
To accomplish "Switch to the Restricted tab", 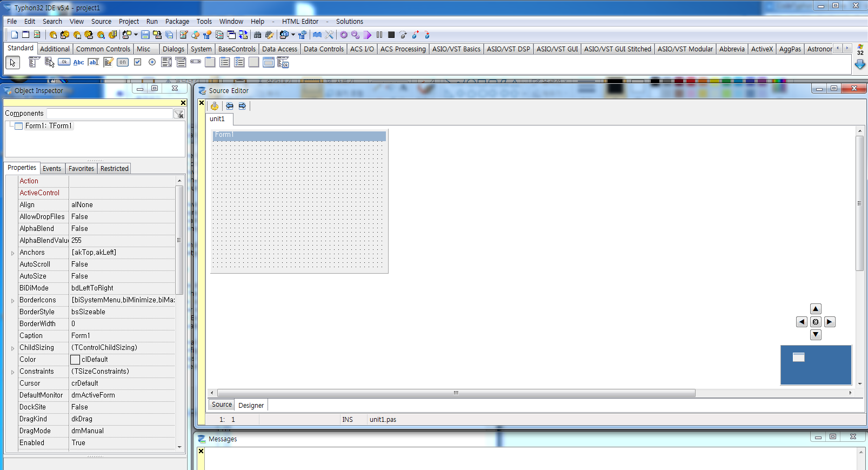I will point(115,169).
